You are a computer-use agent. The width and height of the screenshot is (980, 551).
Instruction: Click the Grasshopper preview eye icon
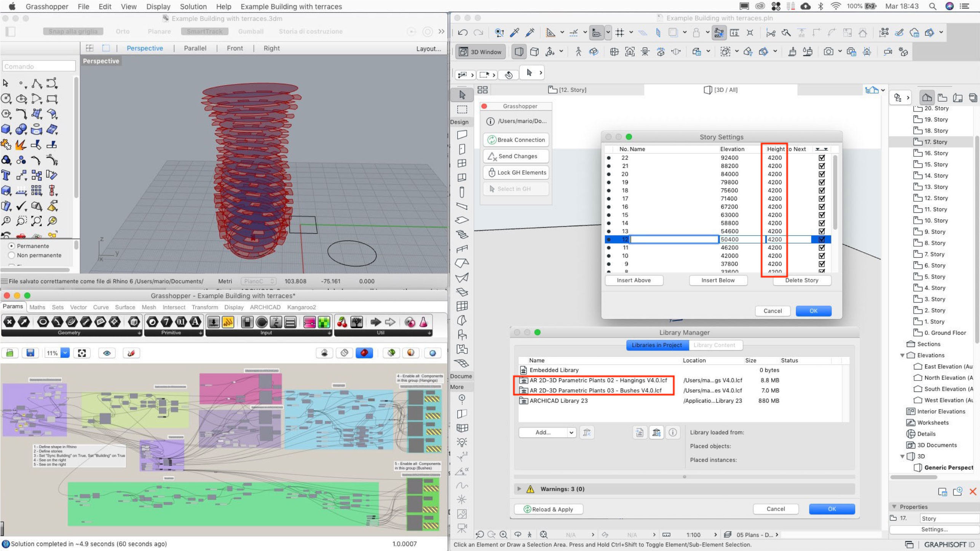tap(107, 353)
